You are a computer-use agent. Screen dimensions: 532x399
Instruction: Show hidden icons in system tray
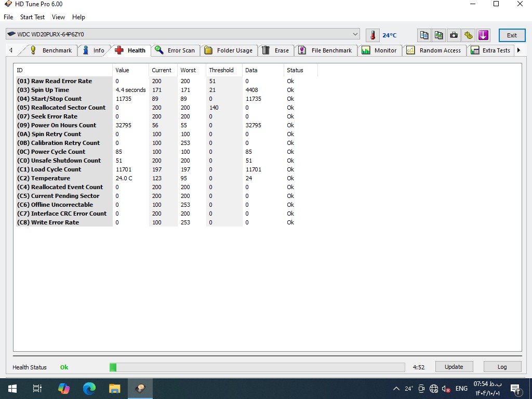coord(396,389)
